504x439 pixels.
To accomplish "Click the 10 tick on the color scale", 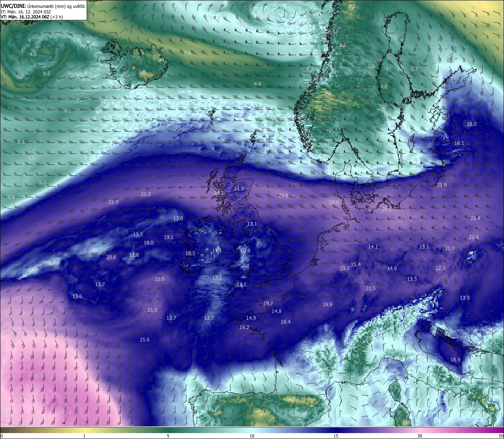I will (x=252, y=436).
